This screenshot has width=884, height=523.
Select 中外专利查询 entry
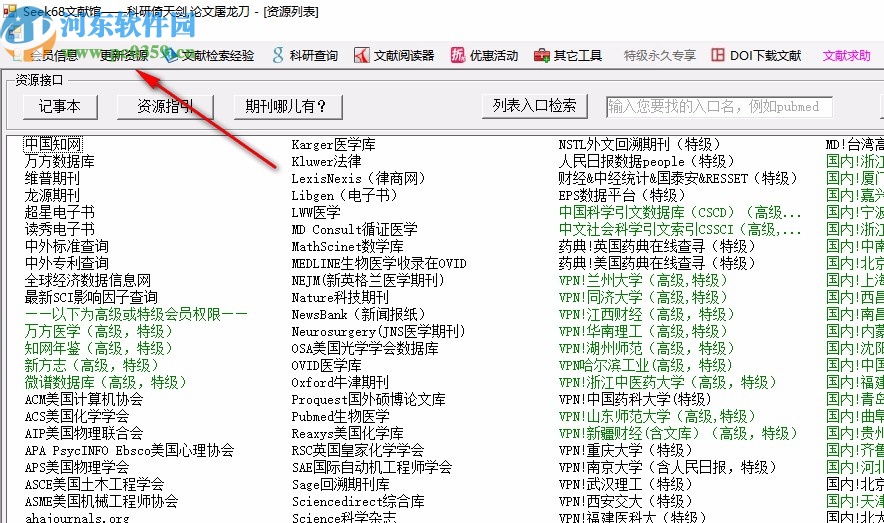(67, 263)
